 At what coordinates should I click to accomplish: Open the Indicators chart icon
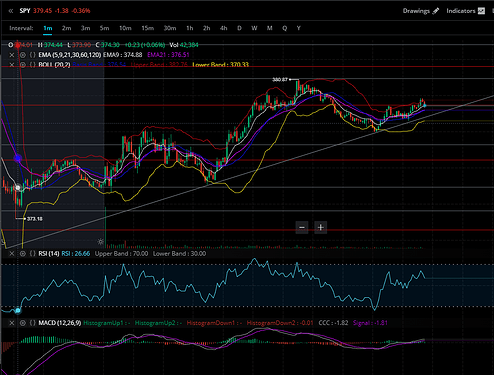pos(481,11)
